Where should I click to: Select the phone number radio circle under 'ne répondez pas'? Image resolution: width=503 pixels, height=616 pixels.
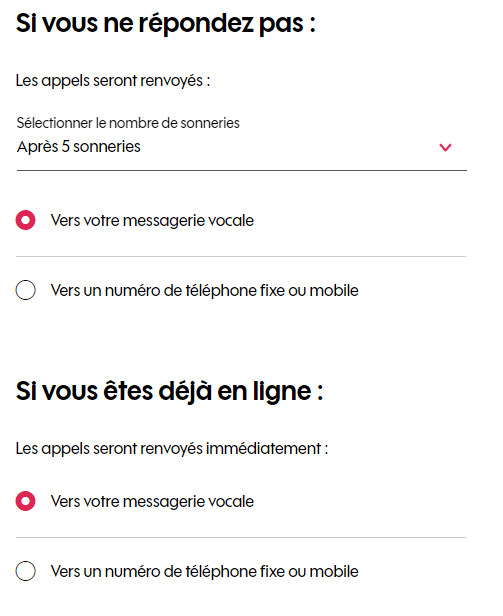[x=26, y=290]
